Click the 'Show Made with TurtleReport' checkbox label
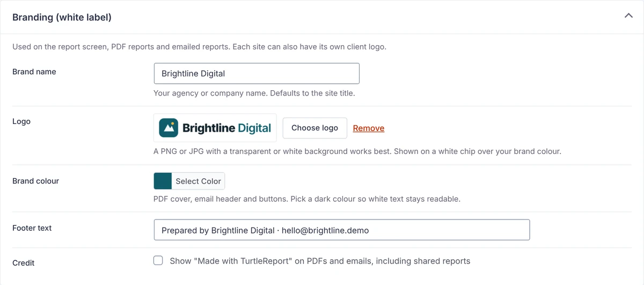The width and height of the screenshot is (644, 285). [x=320, y=261]
